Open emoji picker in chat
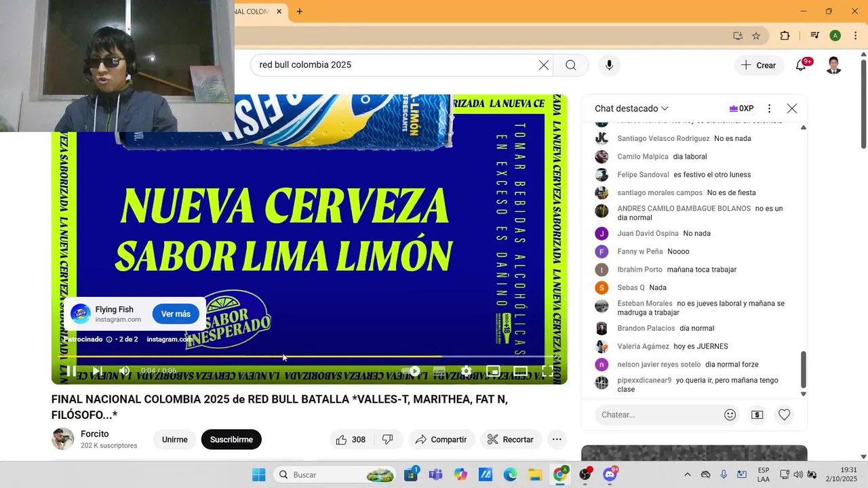 [x=730, y=415]
